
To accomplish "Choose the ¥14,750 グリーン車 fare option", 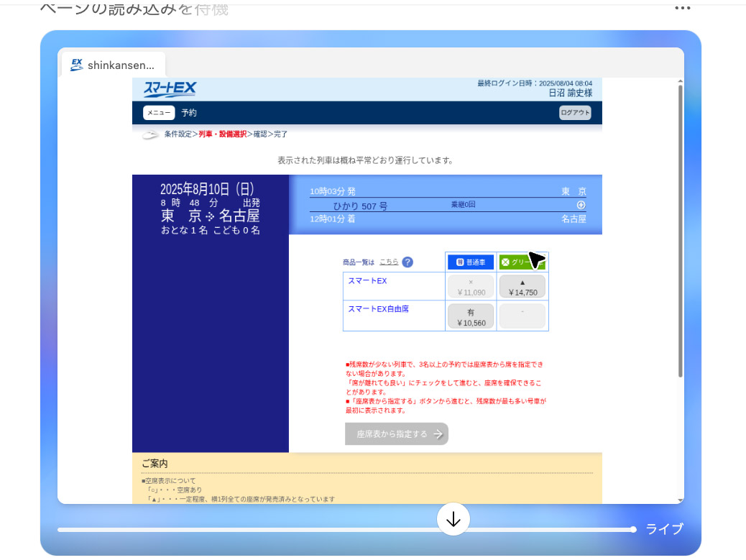I will click(x=522, y=286).
